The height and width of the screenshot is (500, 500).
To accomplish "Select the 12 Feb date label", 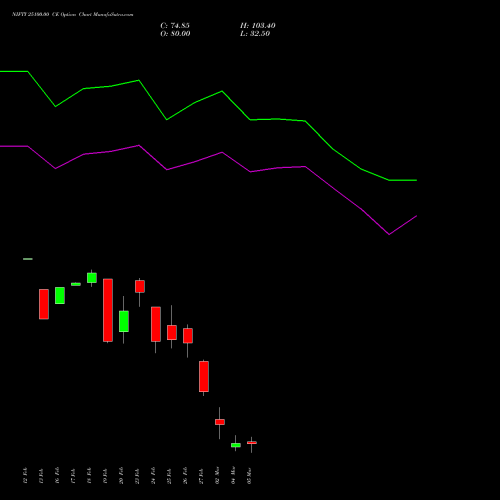I will (25, 476).
